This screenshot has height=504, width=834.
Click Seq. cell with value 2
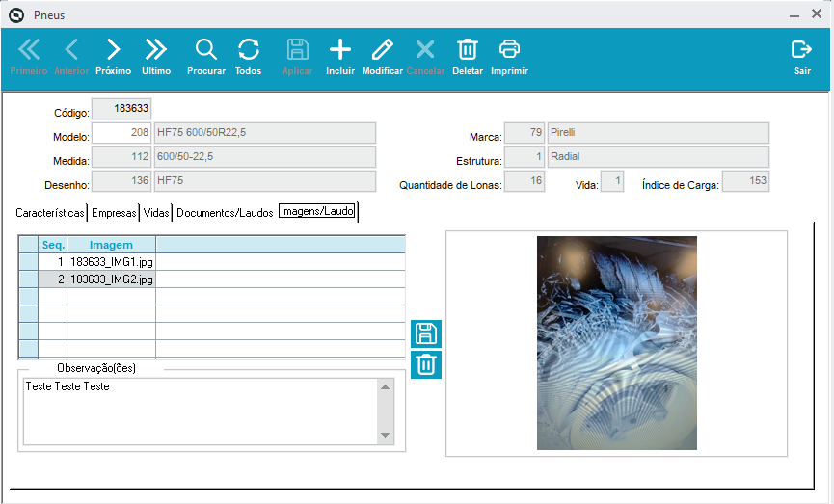coord(53,279)
